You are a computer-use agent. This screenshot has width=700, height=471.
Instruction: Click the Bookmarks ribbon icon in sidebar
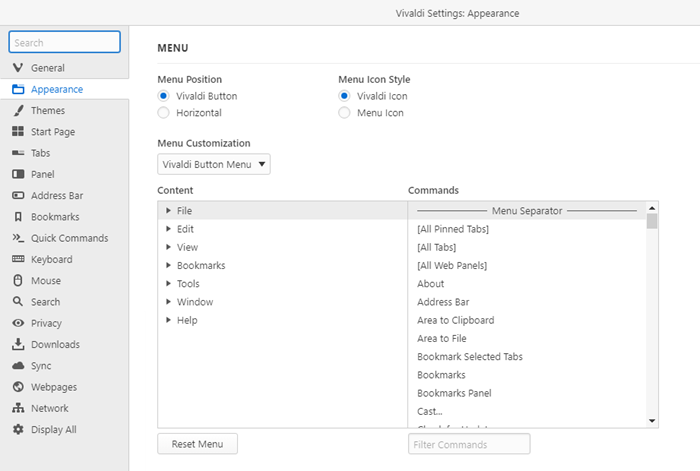pyautogui.click(x=18, y=217)
